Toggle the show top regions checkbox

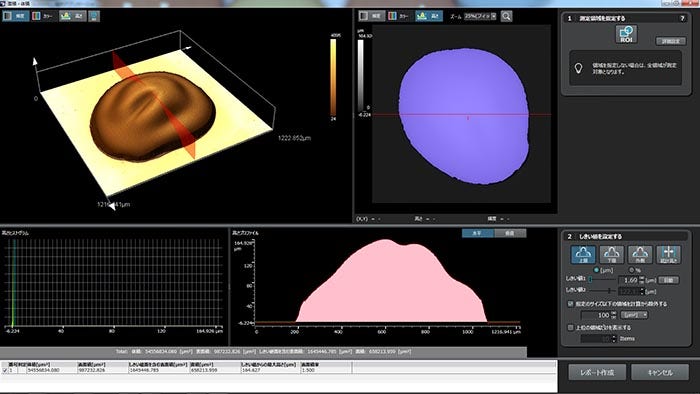coord(570,328)
